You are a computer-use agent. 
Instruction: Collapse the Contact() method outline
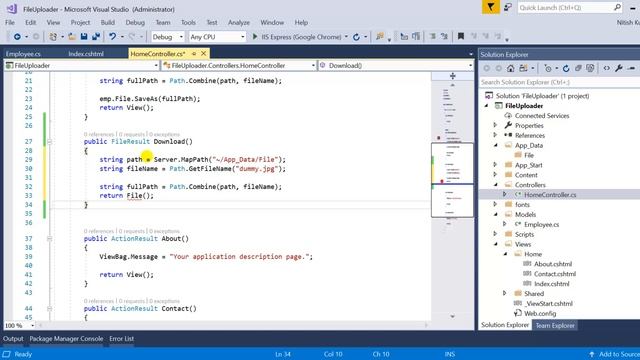(49, 309)
